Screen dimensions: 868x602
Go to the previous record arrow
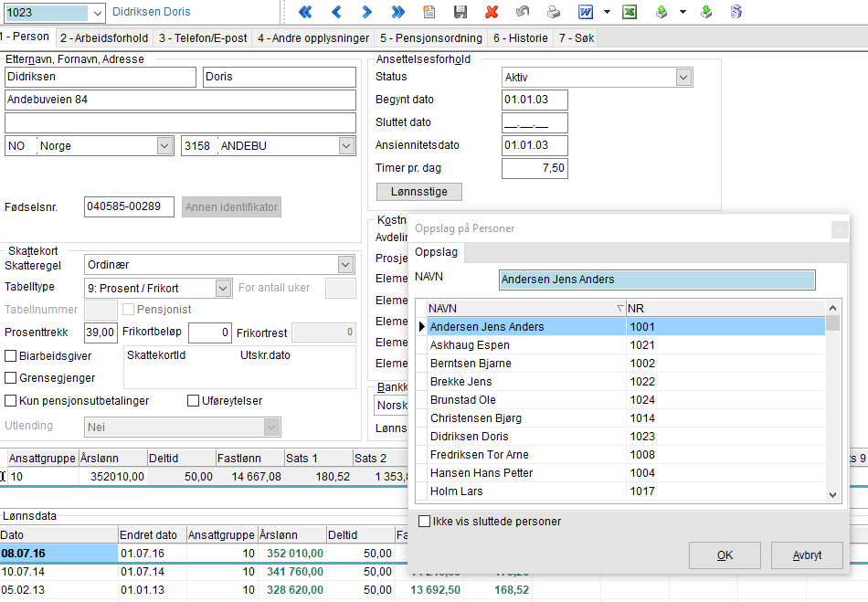coord(336,12)
